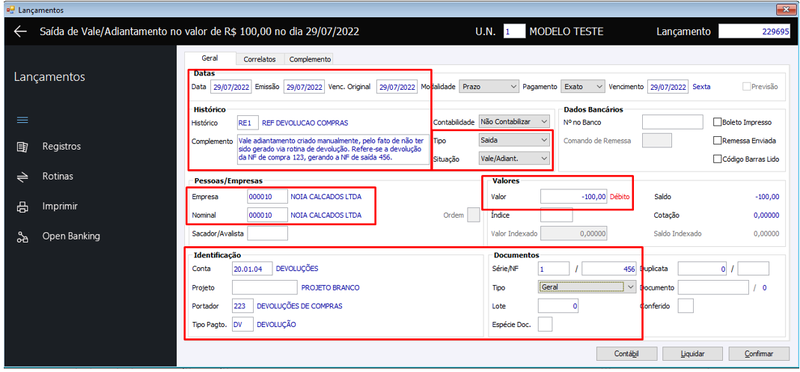The width and height of the screenshot is (800, 372).
Task: Click the U.N. number field
Action: [514, 32]
